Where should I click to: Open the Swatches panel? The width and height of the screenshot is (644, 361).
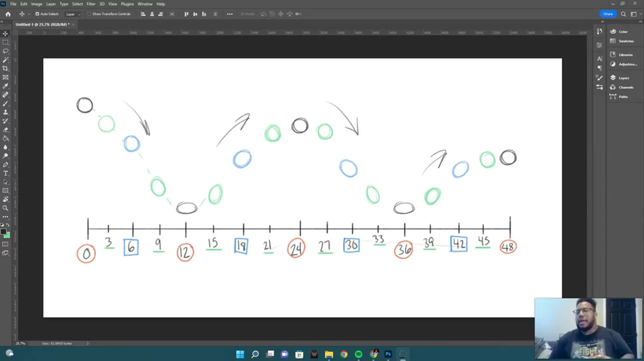click(x=626, y=41)
